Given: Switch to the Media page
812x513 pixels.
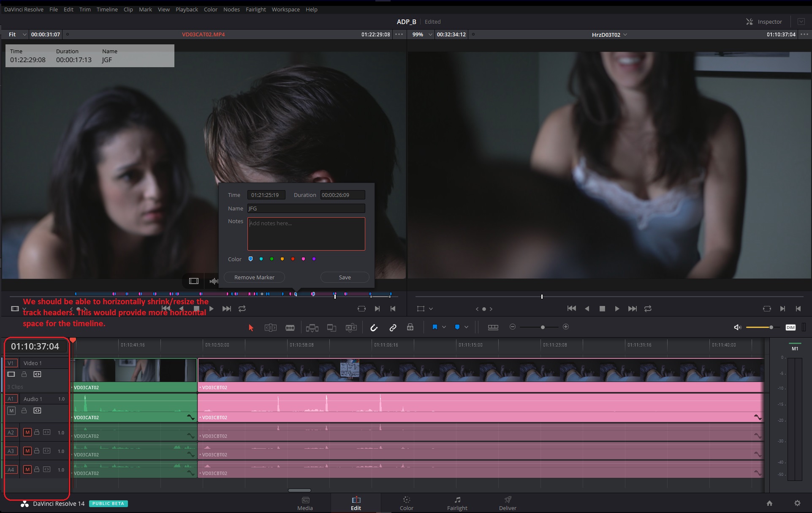Looking at the screenshot, I should pos(305,503).
